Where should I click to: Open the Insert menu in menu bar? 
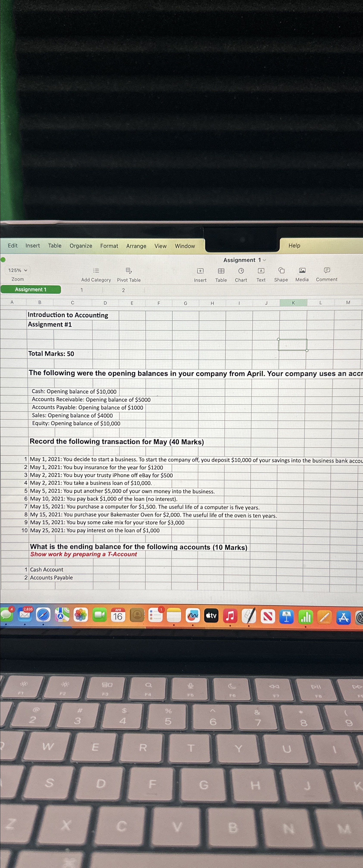(32, 245)
